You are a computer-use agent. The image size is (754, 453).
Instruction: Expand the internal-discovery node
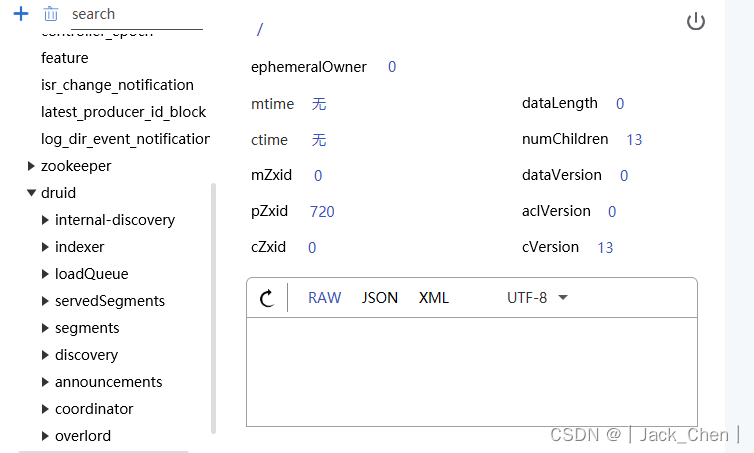[x=45, y=220]
